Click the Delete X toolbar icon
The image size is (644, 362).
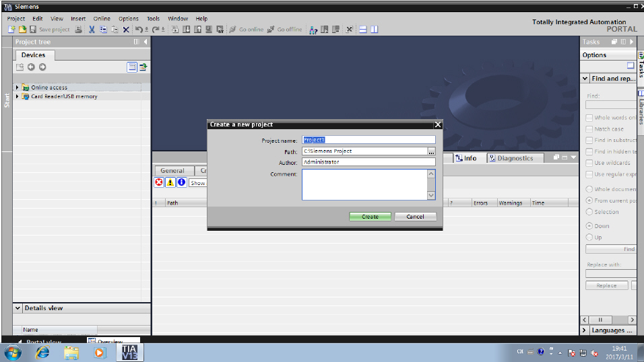click(126, 30)
